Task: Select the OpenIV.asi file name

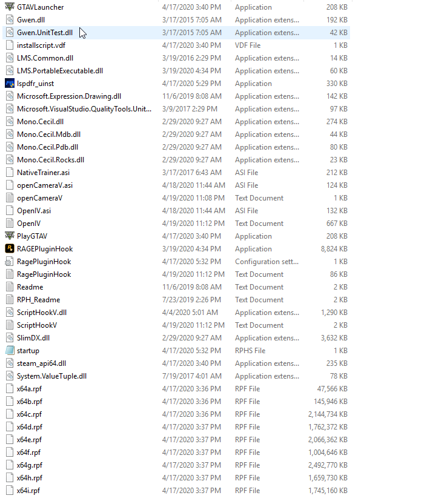Action: tap(34, 211)
